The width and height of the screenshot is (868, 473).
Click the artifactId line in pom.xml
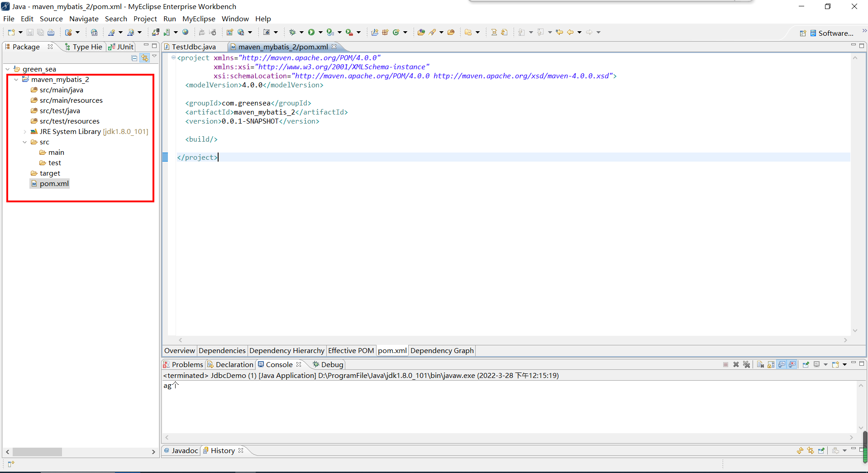tap(266, 112)
